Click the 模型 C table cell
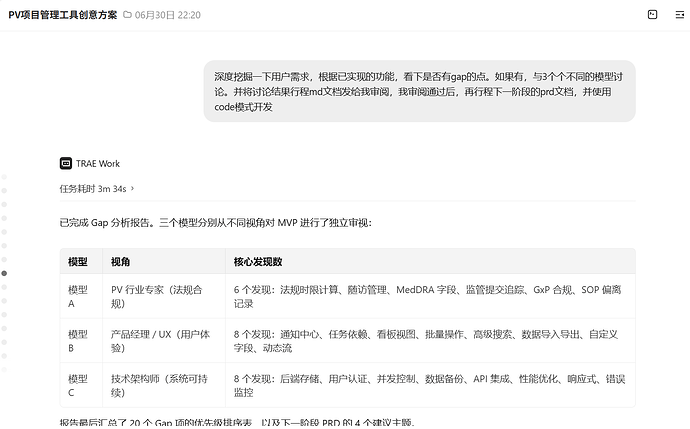This screenshot has width=690, height=429. click(81, 385)
